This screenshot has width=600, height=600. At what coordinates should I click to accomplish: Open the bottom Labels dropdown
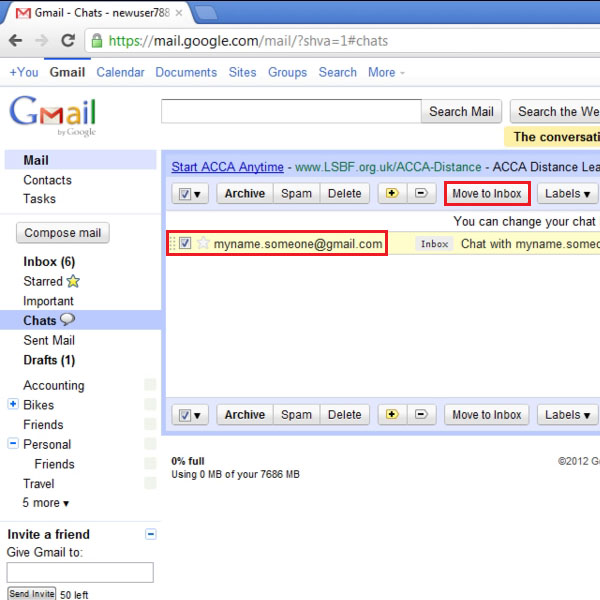pyautogui.click(x=567, y=414)
